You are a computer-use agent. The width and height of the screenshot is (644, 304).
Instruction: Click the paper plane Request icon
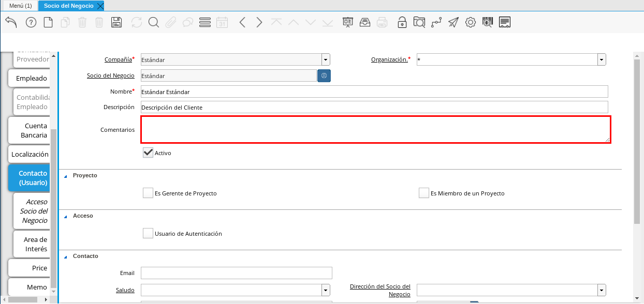[453, 22]
